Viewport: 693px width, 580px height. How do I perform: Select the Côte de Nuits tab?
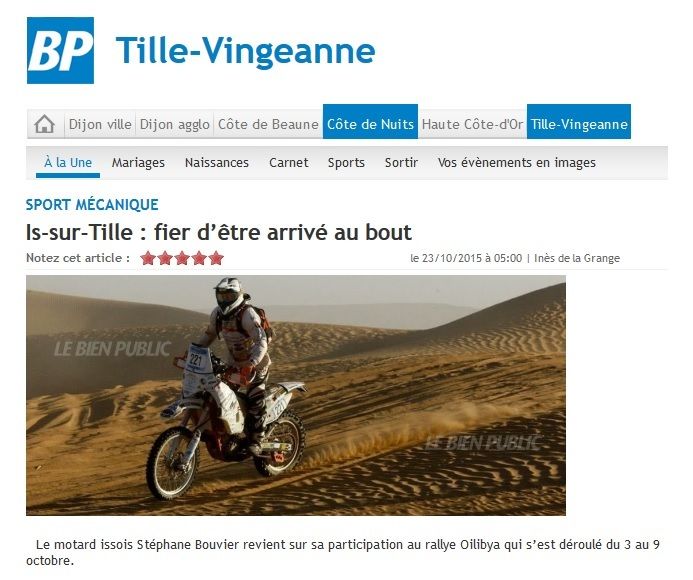(x=370, y=122)
